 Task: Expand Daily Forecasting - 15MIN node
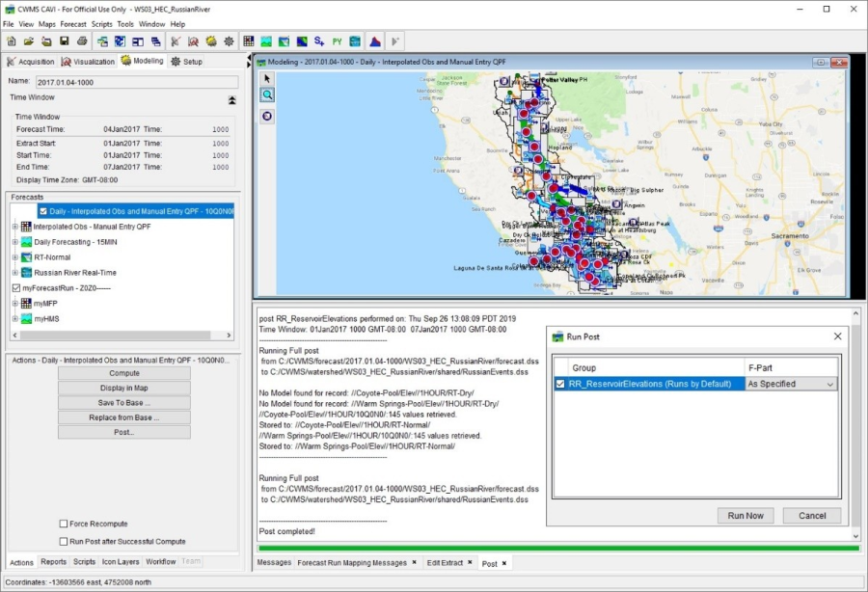point(14,242)
